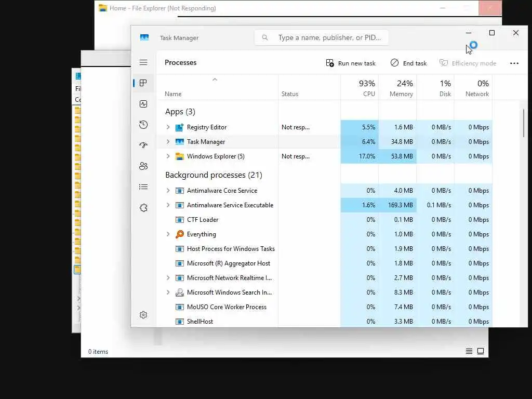The image size is (532, 399).
Task: Sort processes by Disk column
Action: 436,88
